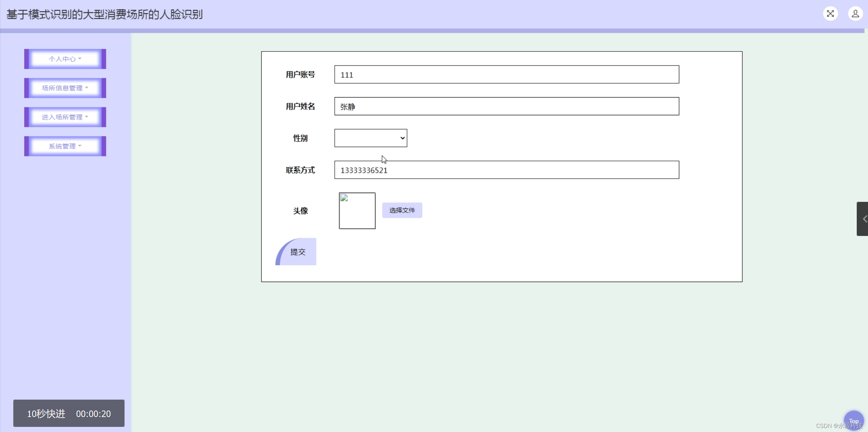Click the page title 基于模式识别的大型消费场所的人脸识别

point(104,14)
